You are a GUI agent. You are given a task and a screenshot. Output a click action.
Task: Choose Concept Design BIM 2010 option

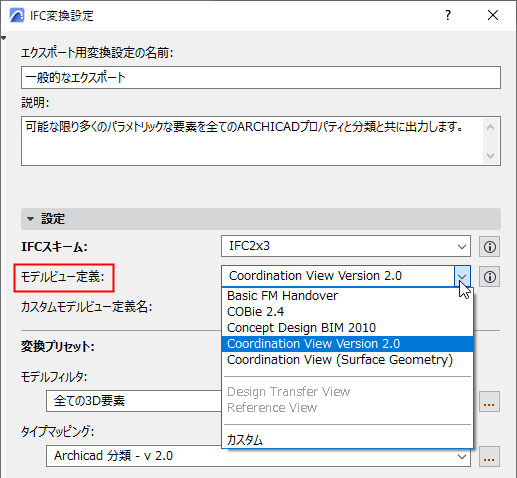(x=347, y=328)
